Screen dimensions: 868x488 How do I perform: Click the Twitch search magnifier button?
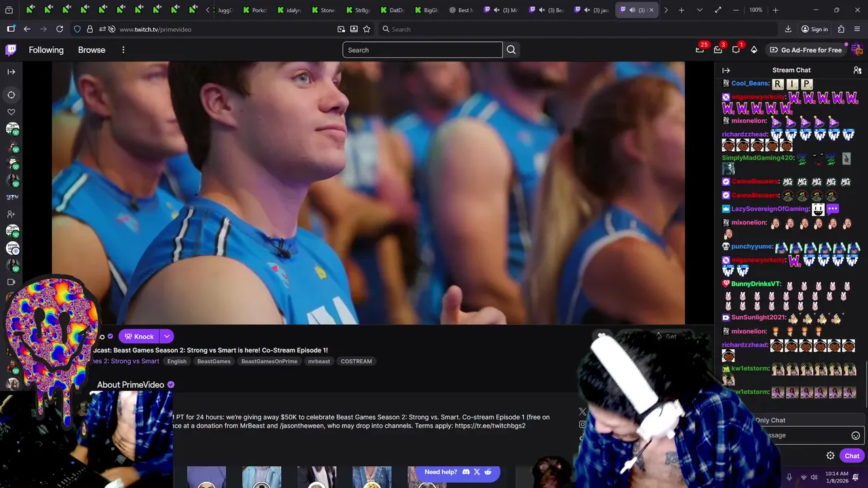click(x=511, y=50)
